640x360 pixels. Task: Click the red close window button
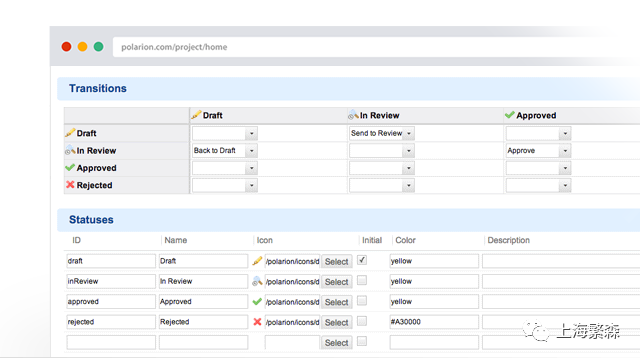(67, 47)
